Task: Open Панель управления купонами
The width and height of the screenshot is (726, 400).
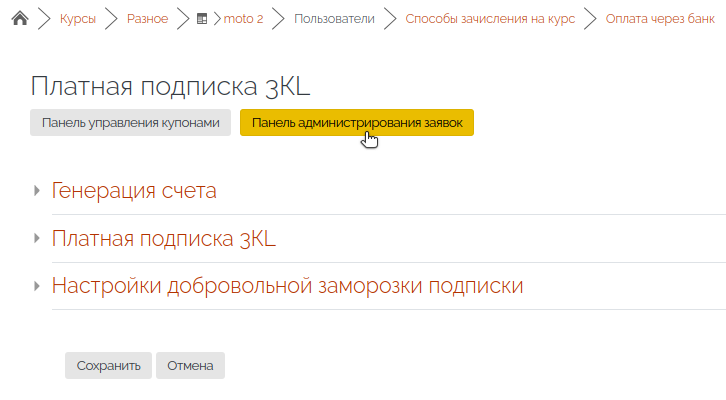Action: point(131,123)
